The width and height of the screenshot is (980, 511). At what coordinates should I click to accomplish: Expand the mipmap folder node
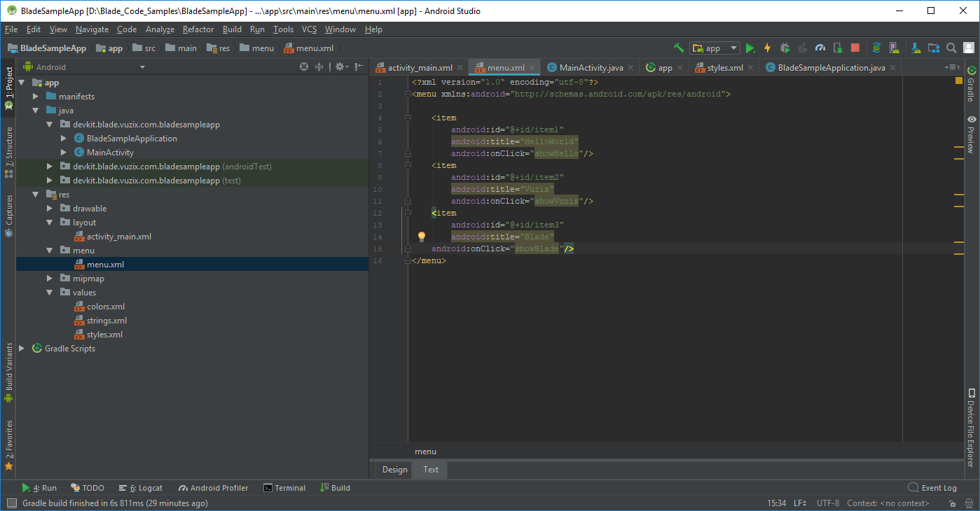tap(50, 279)
